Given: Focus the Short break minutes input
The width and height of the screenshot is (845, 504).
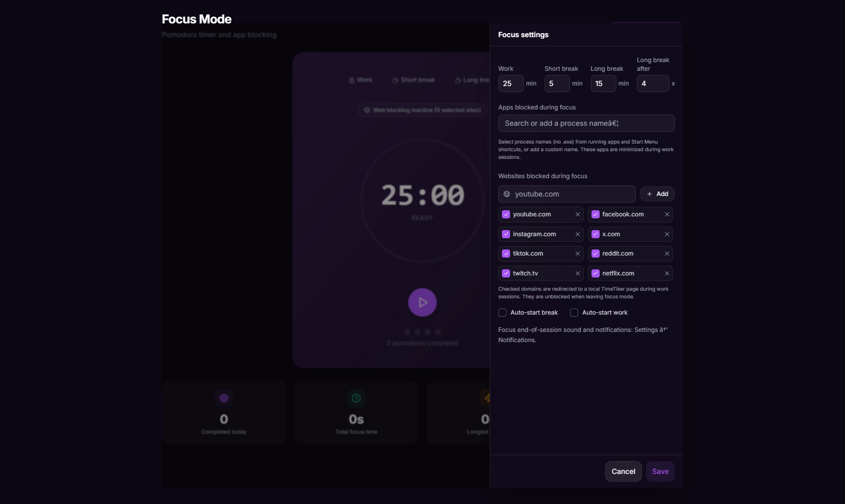Looking at the screenshot, I should [557, 83].
